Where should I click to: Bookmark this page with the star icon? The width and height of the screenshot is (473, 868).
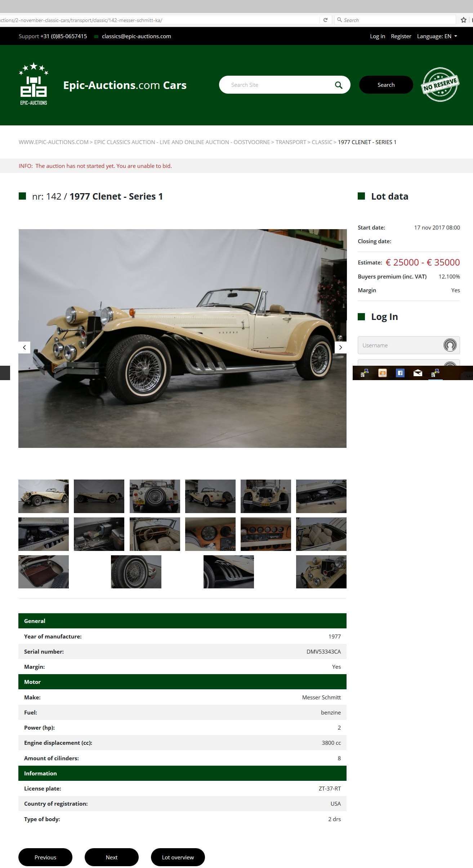464,20
